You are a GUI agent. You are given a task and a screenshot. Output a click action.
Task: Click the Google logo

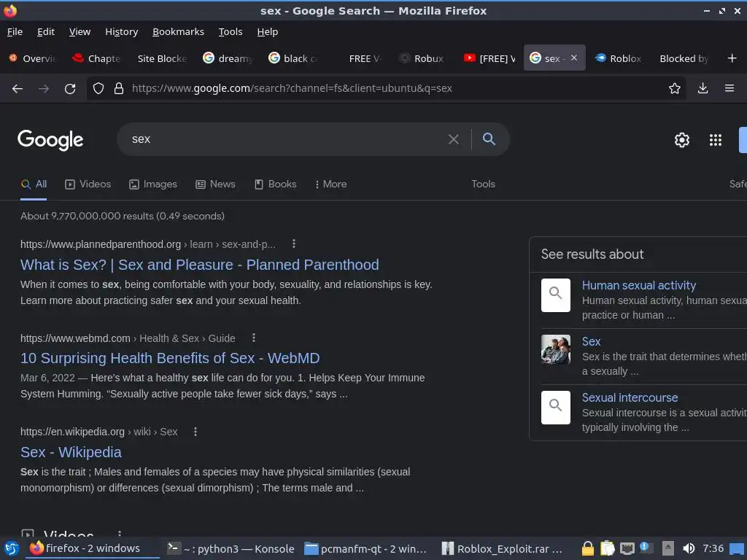[50, 140]
